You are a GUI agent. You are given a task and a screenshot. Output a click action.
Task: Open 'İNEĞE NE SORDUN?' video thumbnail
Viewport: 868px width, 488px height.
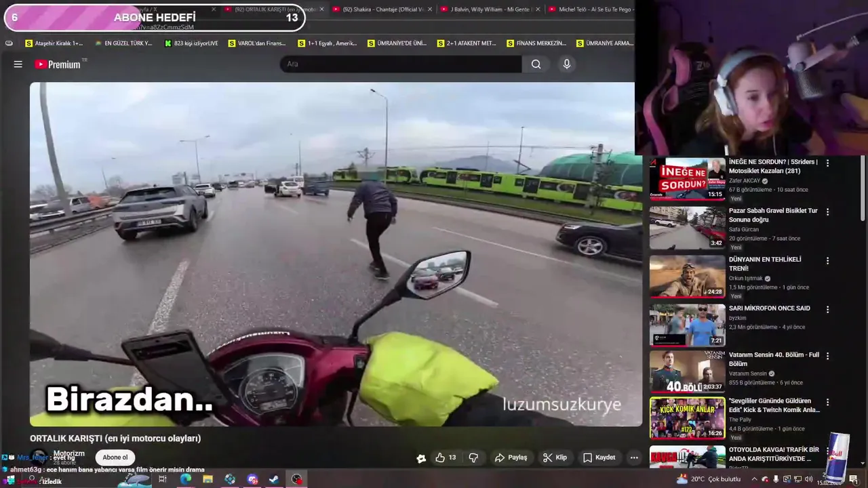(x=688, y=179)
